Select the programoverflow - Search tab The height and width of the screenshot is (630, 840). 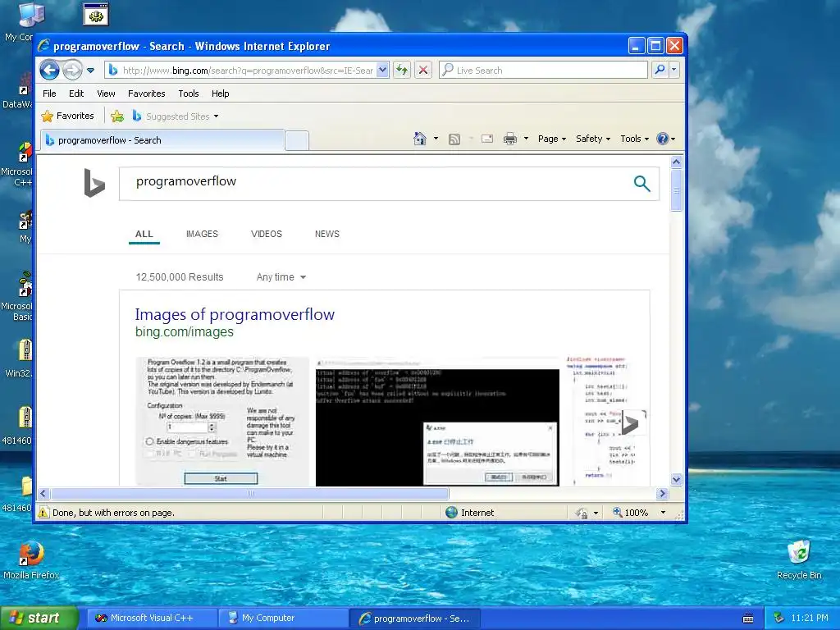click(162, 140)
